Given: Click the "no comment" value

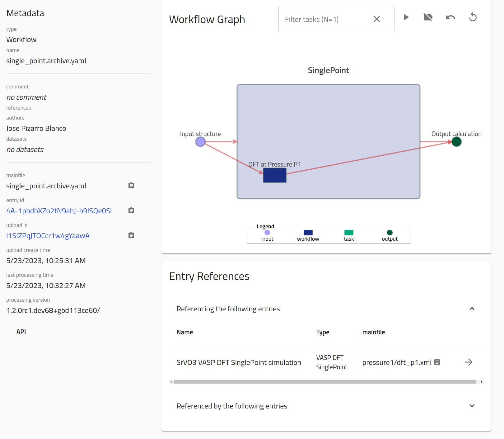Looking at the screenshot, I should click(x=26, y=97).
